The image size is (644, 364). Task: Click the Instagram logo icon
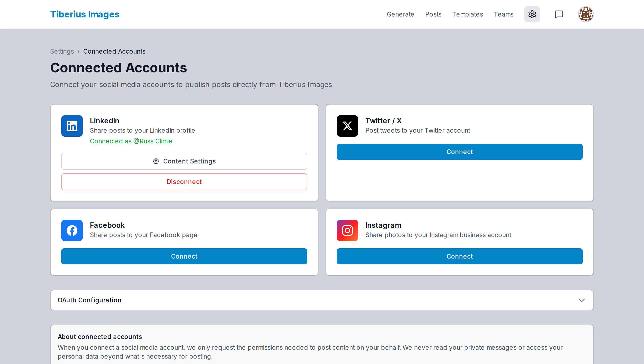click(347, 230)
